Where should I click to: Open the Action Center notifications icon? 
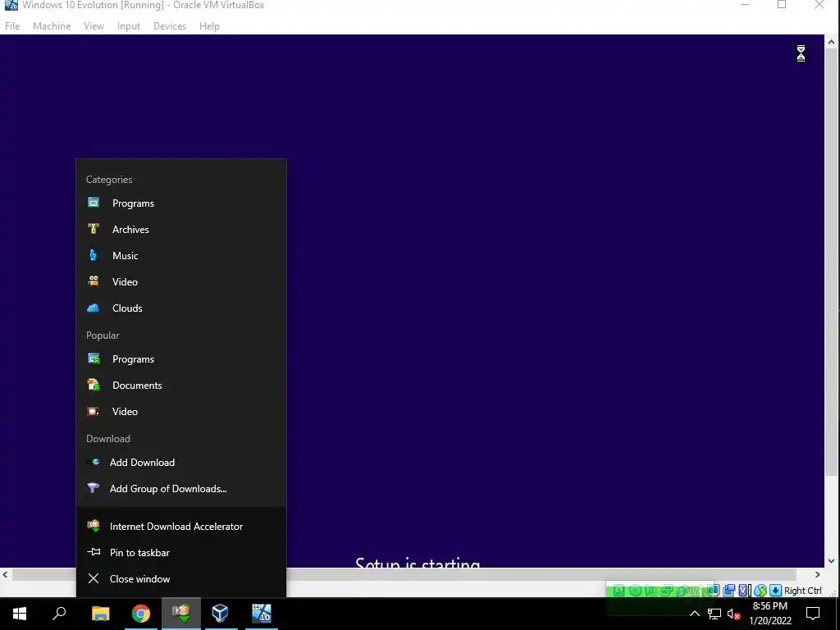click(813, 614)
